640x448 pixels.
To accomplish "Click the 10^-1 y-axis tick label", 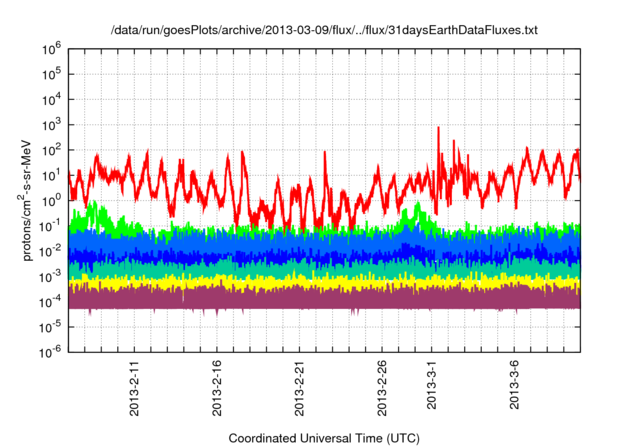I will (x=50, y=226).
